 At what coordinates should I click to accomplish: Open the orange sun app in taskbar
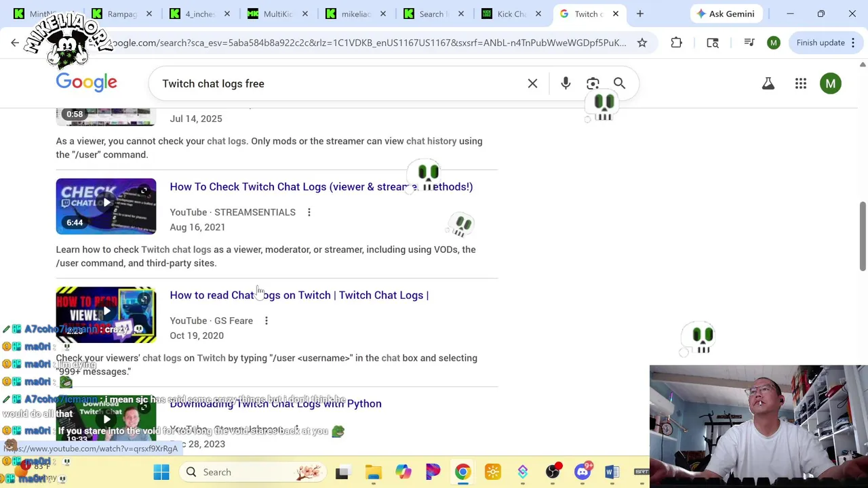pos(493,472)
